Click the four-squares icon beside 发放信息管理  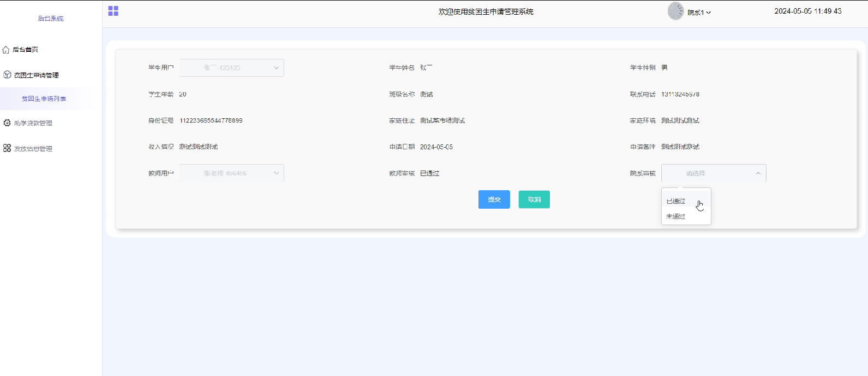click(x=7, y=148)
